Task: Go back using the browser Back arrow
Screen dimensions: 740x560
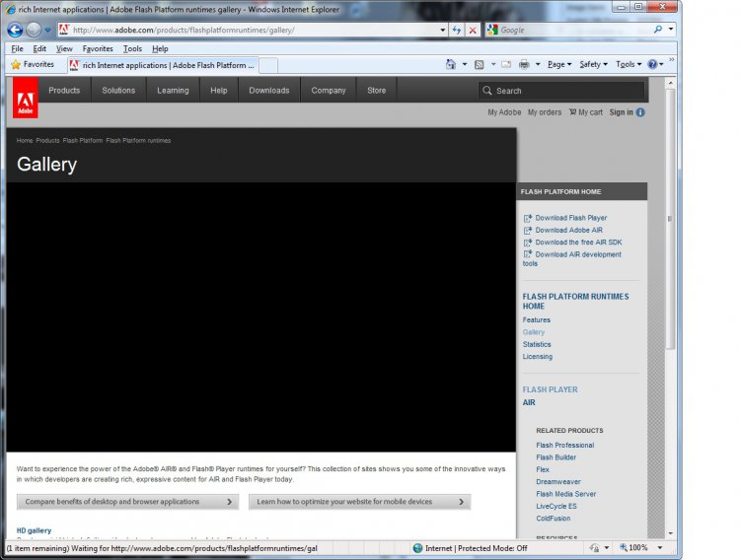Action: click(x=15, y=30)
